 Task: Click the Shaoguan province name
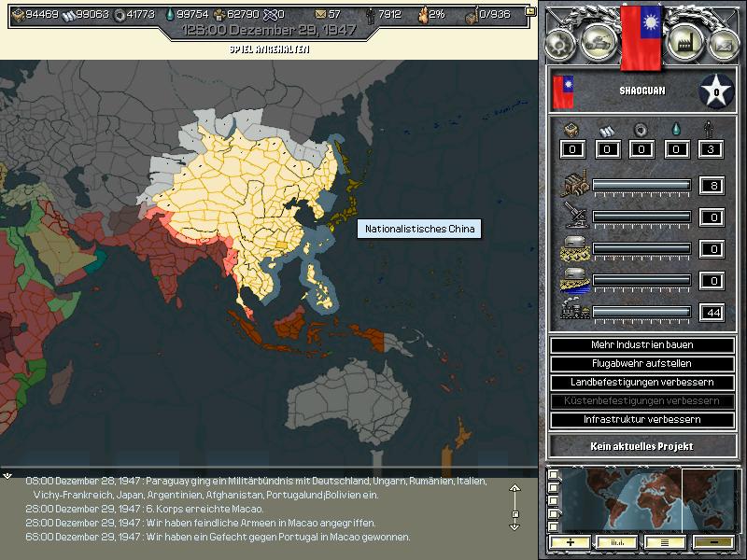641,91
